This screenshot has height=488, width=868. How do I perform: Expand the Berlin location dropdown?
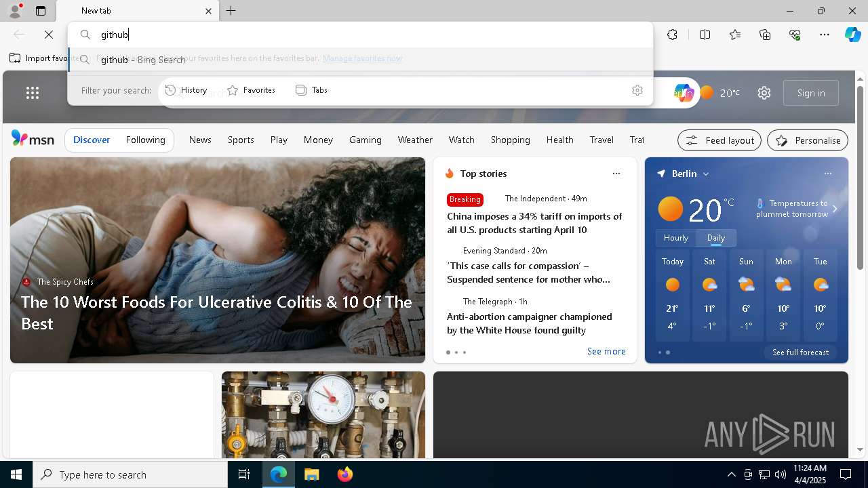[706, 174]
